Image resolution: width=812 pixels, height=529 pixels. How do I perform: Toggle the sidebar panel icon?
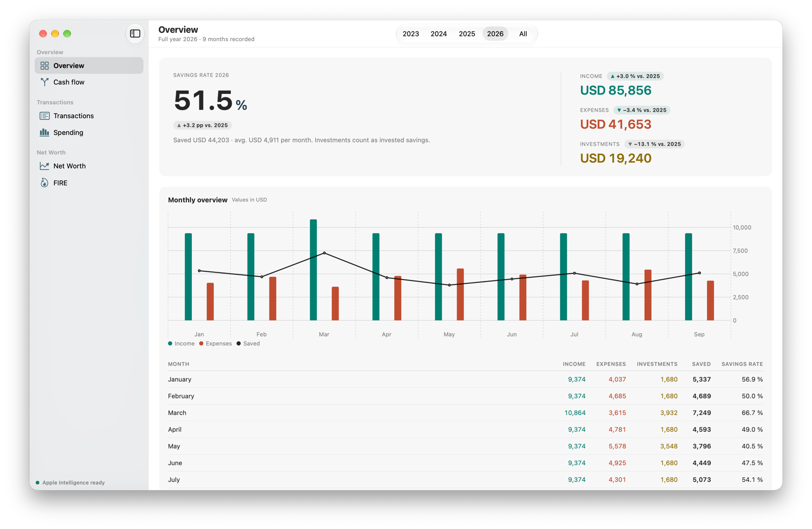(135, 34)
